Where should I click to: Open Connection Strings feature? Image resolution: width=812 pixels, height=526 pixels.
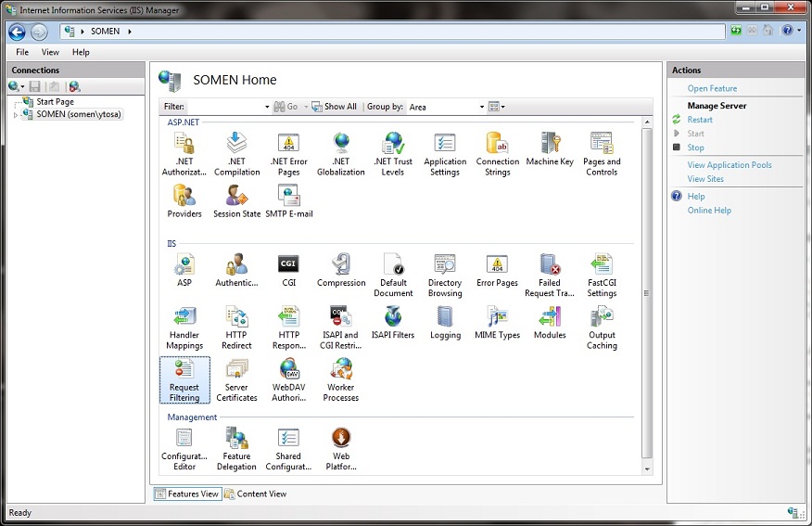click(x=497, y=154)
